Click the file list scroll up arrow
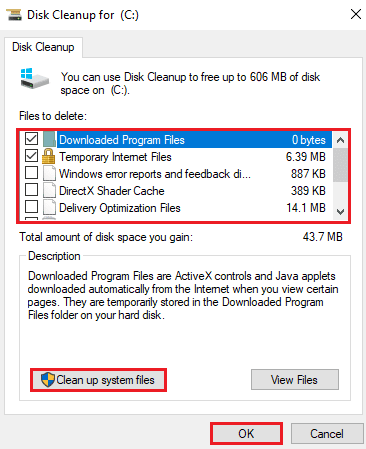 (340, 140)
